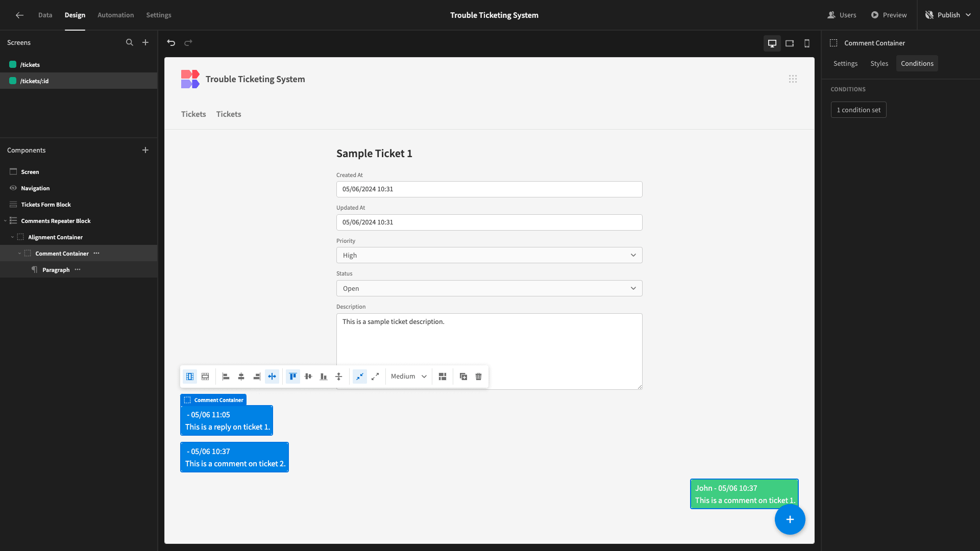Align container content to the left

(x=226, y=377)
